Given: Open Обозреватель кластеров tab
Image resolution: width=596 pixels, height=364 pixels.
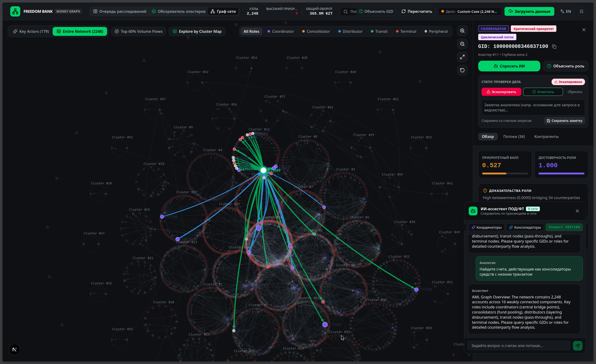Looking at the screenshot, I should [x=178, y=11].
